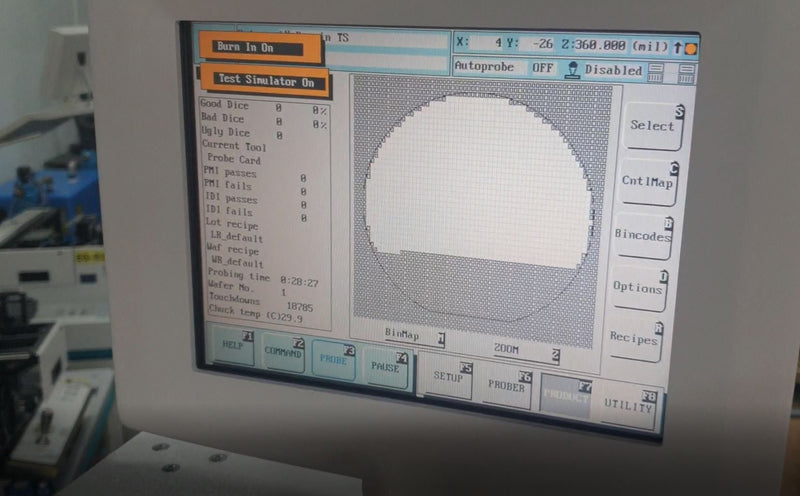Click the ZOOM button under wafer map
This screenshot has height=496, width=800.
click(525, 351)
